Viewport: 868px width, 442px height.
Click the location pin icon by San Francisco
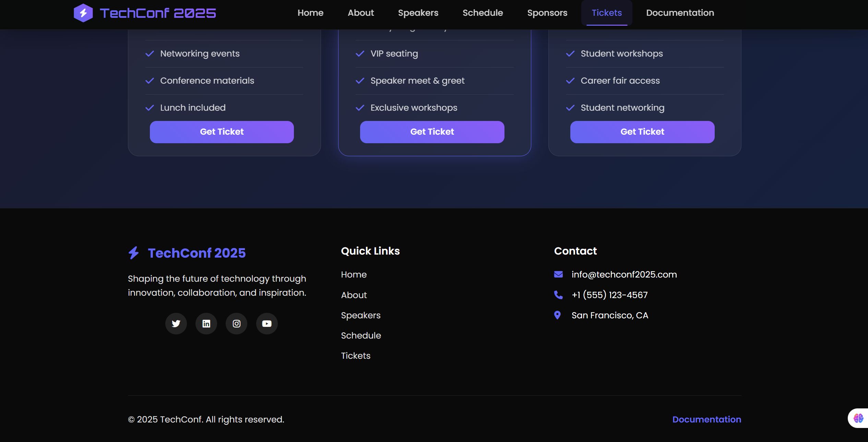click(558, 315)
